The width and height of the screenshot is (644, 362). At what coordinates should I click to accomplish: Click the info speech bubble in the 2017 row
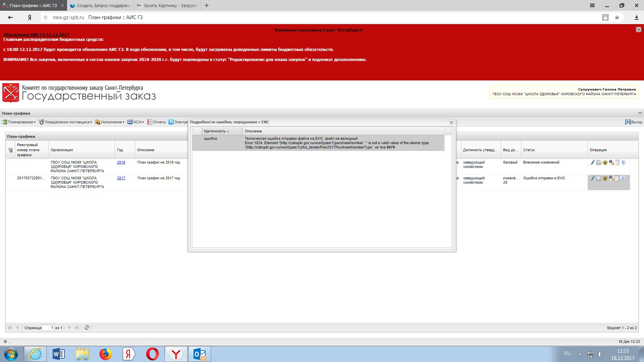(x=623, y=178)
